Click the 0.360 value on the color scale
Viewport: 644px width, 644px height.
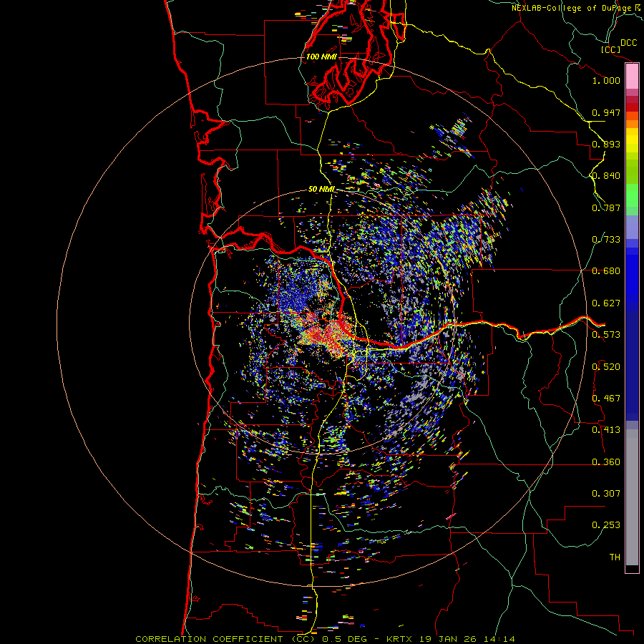606,462
